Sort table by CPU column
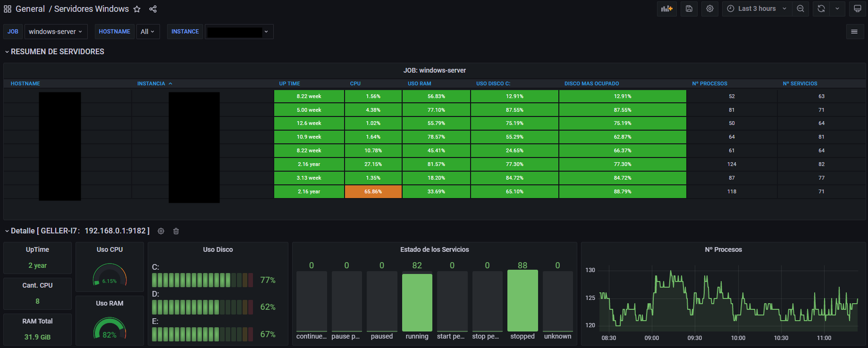 (x=355, y=83)
